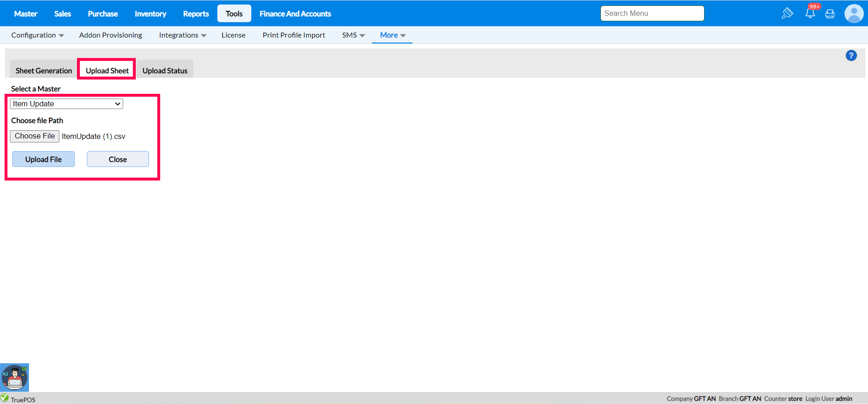The height and width of the screenshot is (404, 868).
Task: Click the Upload File button
Action: pyautogui.click(x=43, y=159)
